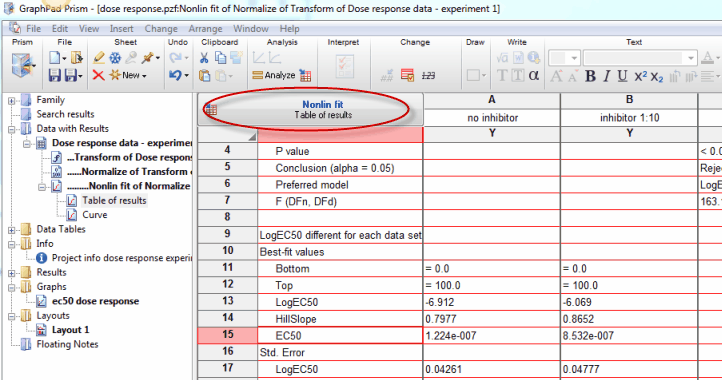Open the New sheet dropdown
Screen dimensions: 722x380
click(x=128, y=75)
